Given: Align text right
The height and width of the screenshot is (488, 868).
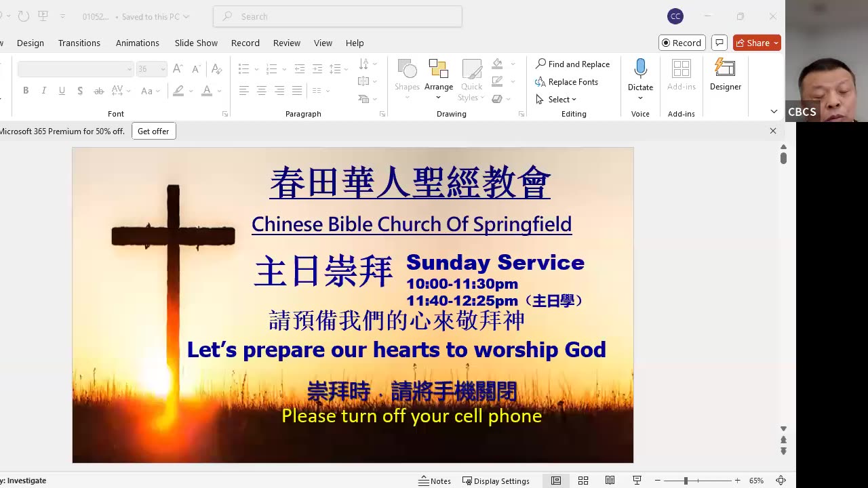Looking at the screenshot, I should [279, 91].
